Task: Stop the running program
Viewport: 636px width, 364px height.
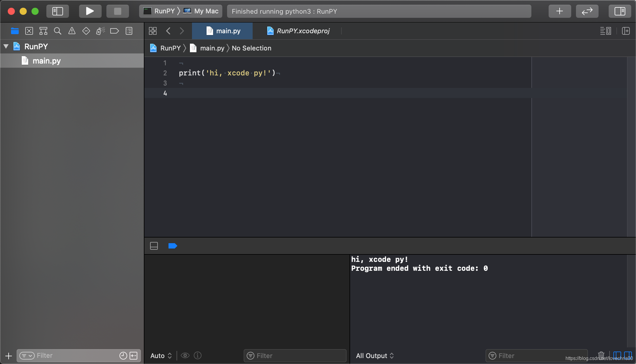Action: click(118, 11)
